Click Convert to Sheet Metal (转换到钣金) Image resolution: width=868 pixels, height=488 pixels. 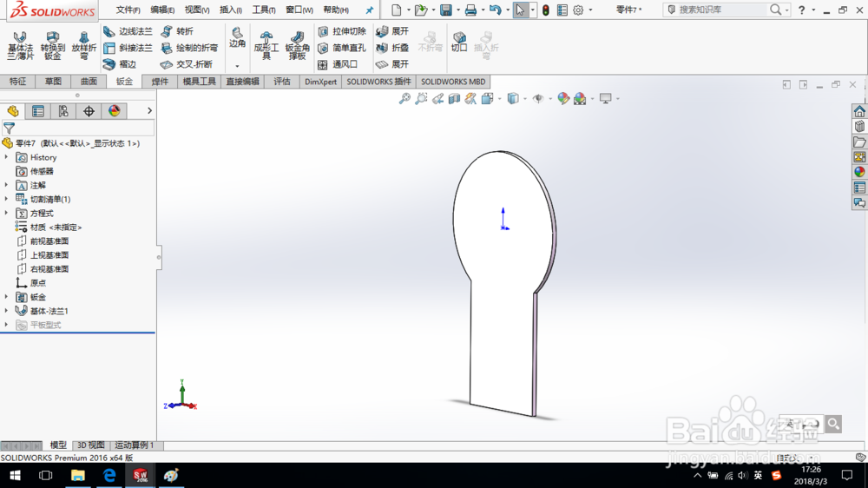[53, 45]
